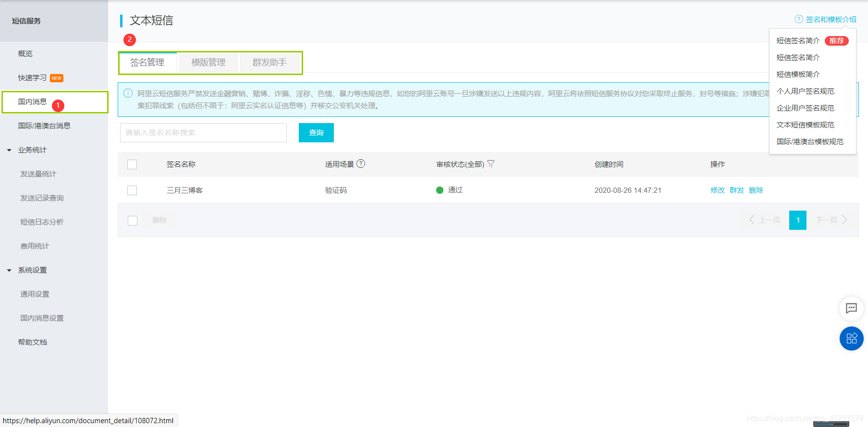Click the NEW badge beside 快速学习
The width and height of the screenshot is (868, 427).
coord(57,78)
